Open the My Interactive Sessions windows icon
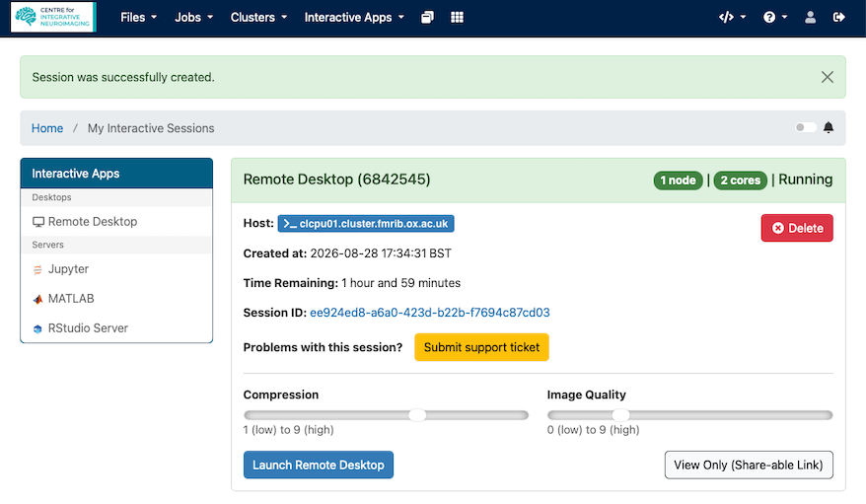 pyautogui.click(x=427, y=17)
